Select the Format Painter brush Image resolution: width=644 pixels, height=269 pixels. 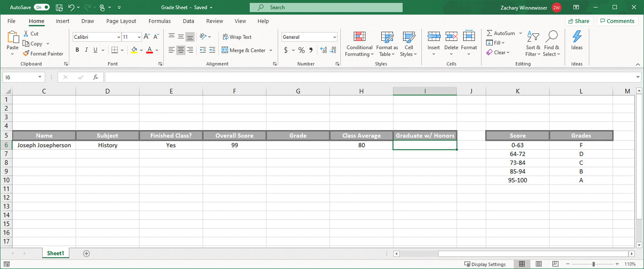26,54
